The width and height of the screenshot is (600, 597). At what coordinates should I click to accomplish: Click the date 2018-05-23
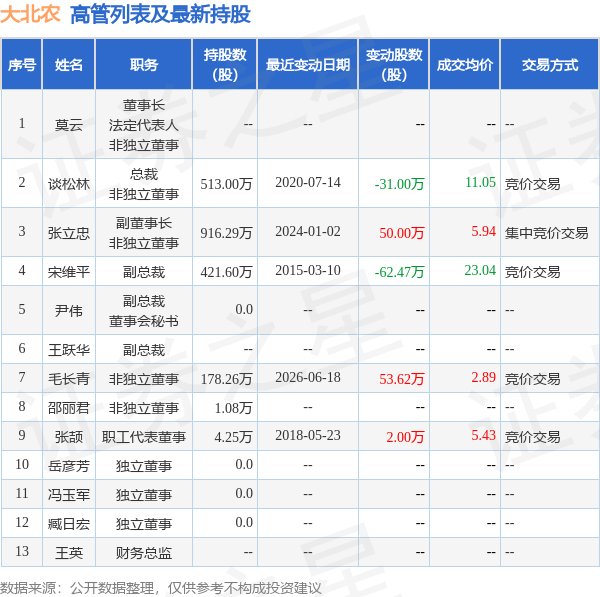coord(308,436)
